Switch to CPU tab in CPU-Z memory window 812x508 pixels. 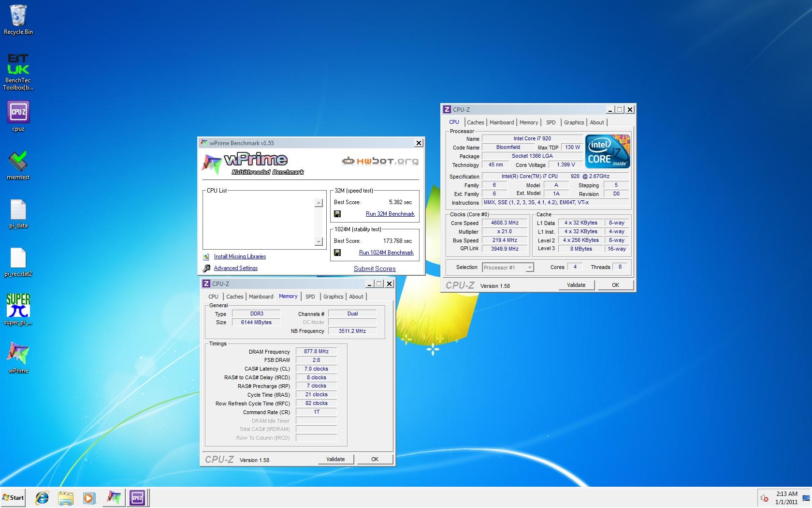(213, 297)
